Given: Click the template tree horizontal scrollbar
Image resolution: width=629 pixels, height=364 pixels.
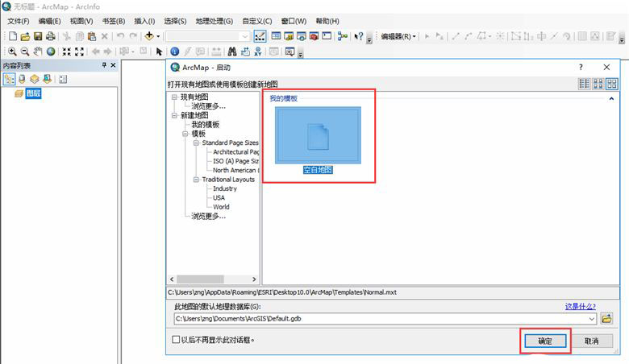Looking at the screenshot, I should coord(213,279).
